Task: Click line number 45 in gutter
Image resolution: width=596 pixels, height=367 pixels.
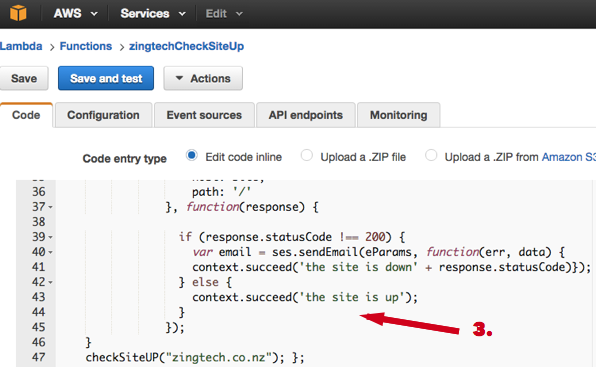Action: tap(38, 327)
